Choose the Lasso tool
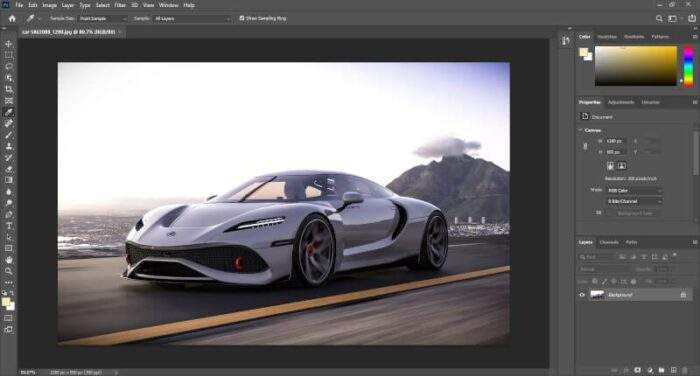Screen dimensions: 700x376 (x=8, y=67)
